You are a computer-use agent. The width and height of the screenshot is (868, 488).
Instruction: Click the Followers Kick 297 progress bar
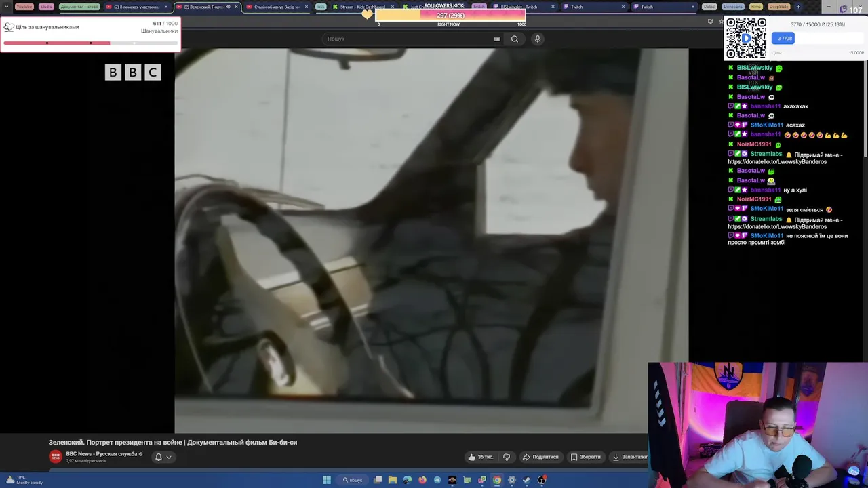coord(450,16)
